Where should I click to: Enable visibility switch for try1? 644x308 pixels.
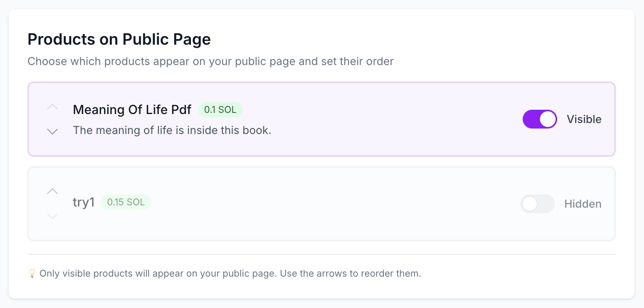click(x=537, y=204)
